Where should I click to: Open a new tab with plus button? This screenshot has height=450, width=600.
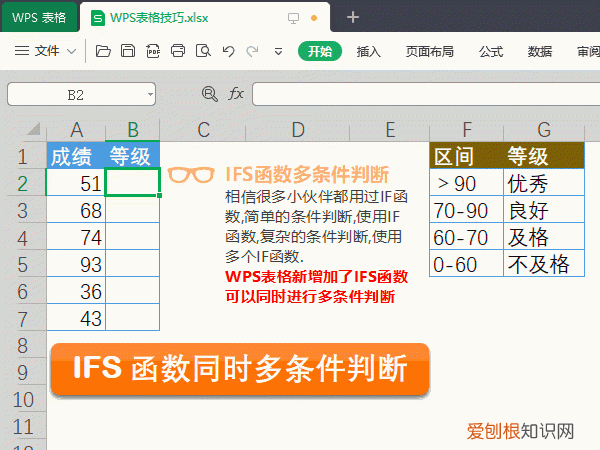pos(352,17)
